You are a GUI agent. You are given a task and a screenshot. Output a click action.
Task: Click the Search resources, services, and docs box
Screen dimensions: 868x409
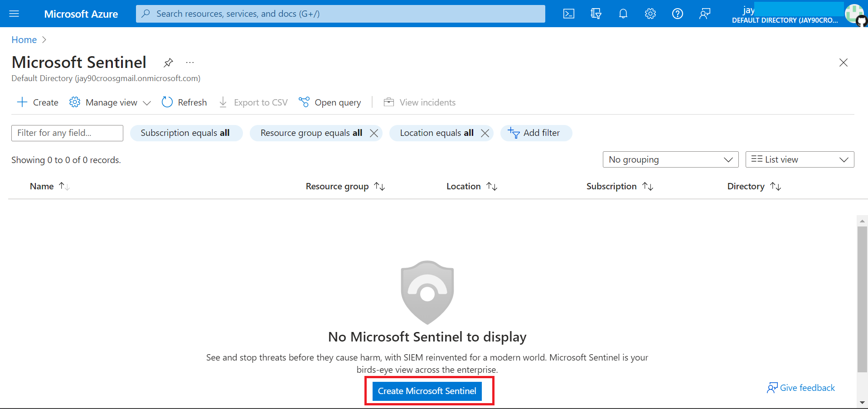coord(340,14)
